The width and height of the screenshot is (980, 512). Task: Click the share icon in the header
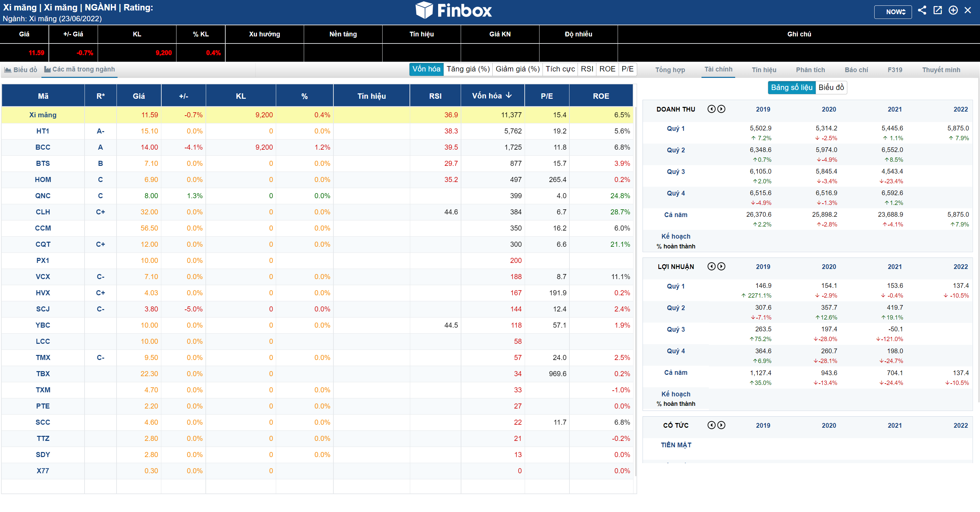[x=922, y=10]
